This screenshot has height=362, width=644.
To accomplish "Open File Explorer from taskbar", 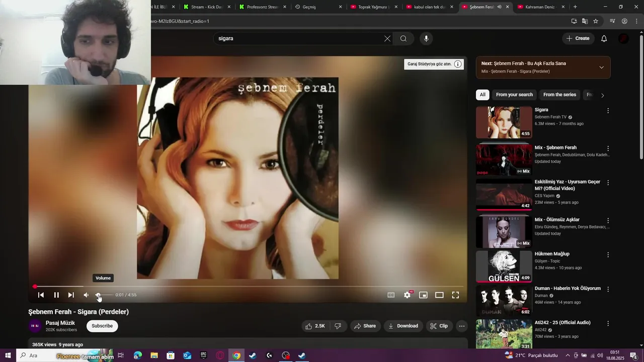I will pos(154,355).
